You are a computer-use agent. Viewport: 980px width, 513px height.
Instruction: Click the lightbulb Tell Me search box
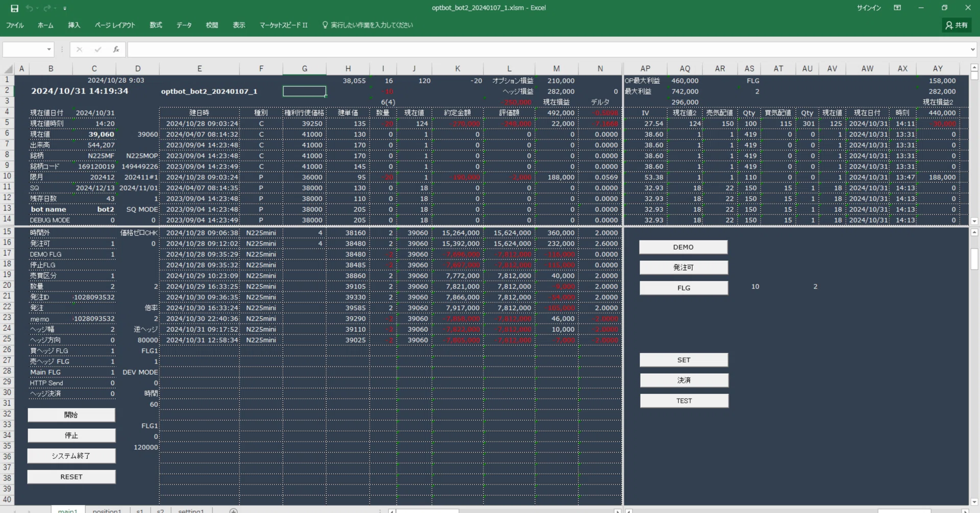point(367,25)
